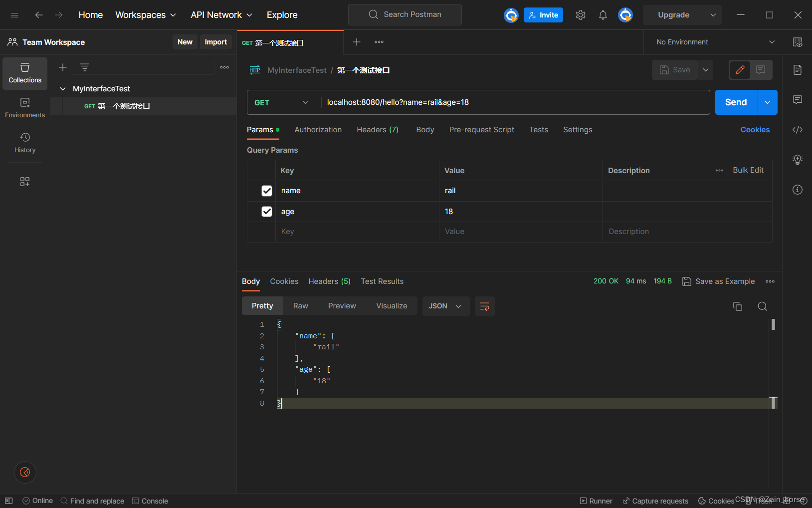Open response Headers (5) tab
The image size is (812, 508).
330,281
